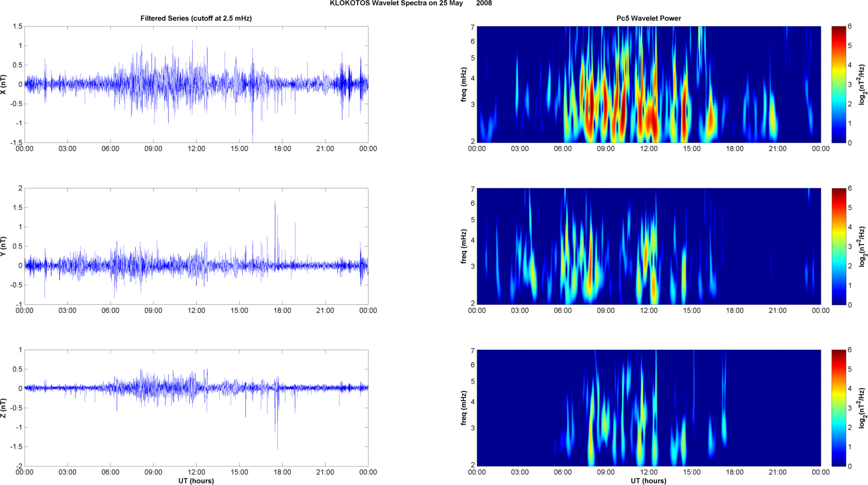Viewport: 868px width, 485px height.
Task: Click the Z component wavelet power spectrogram
Action: point(648,408)
